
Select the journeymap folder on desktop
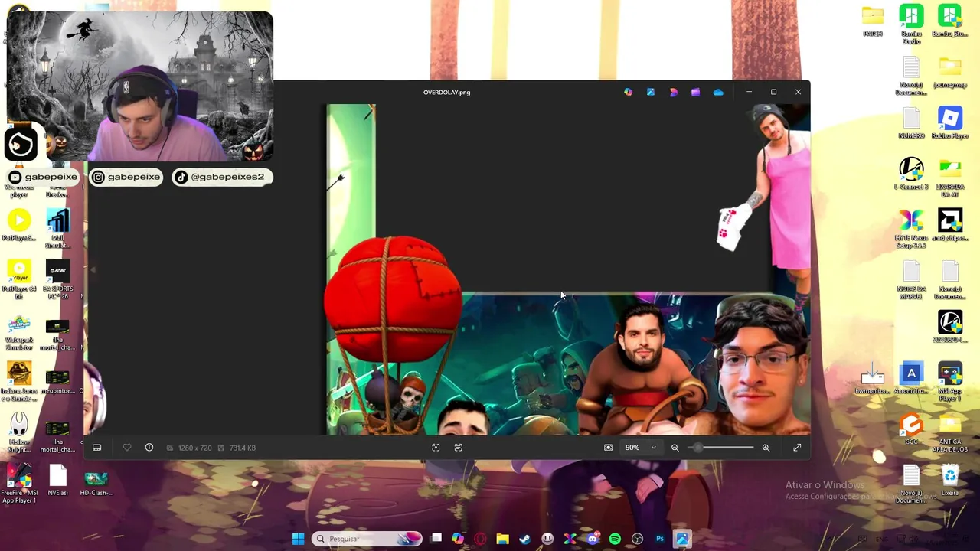(x=950, y=72)
